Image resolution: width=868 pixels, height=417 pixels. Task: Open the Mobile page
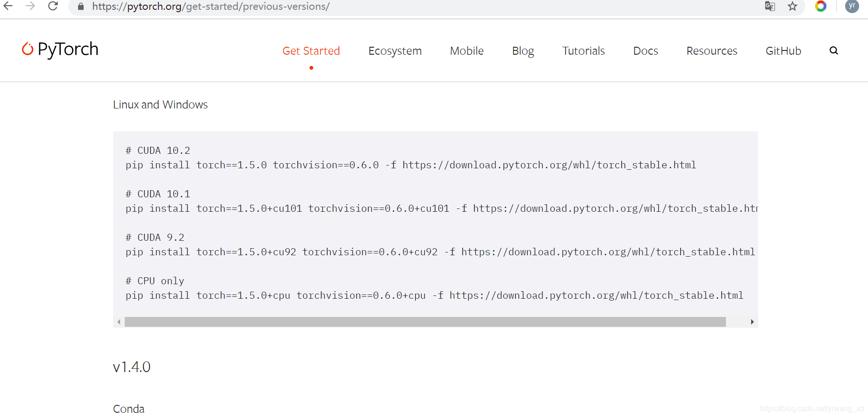467,50
